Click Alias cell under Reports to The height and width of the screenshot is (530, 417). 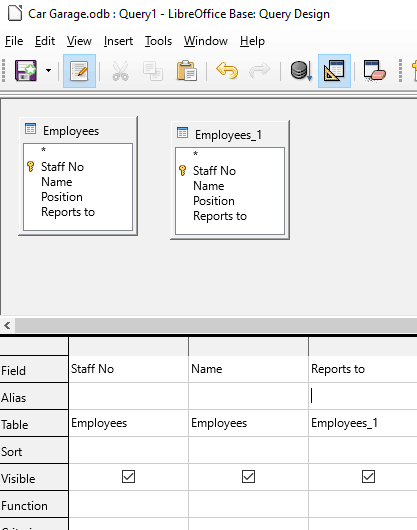363,396
